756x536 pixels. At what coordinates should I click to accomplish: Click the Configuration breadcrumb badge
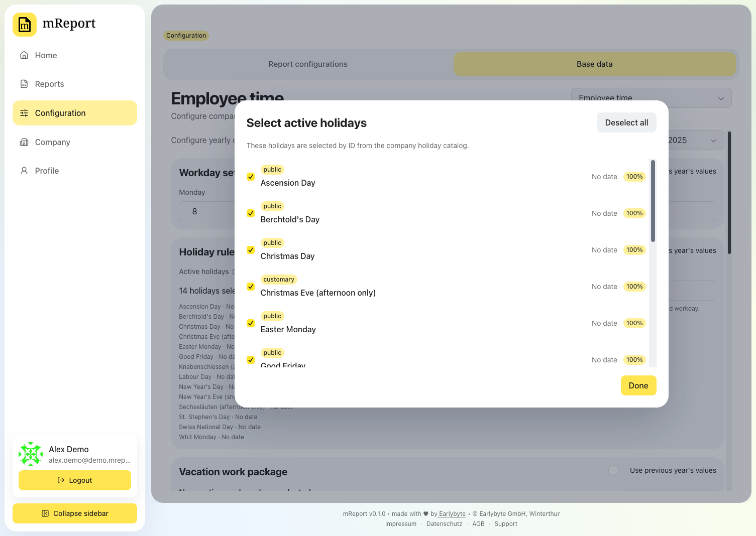pyautogui.click(x=186, y=36)
